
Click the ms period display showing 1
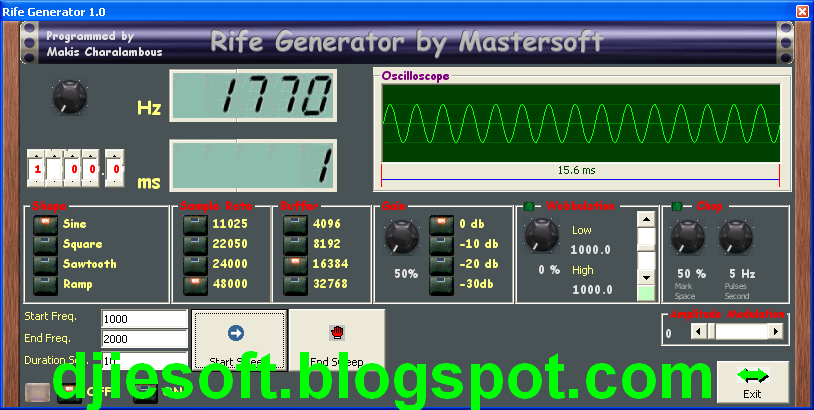click(x=253, y=166)
